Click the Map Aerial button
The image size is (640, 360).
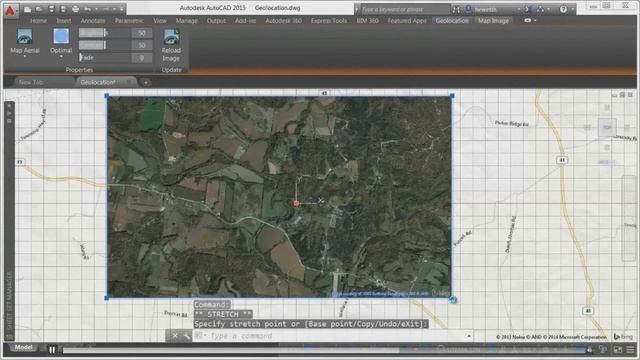tap(25, 42)
